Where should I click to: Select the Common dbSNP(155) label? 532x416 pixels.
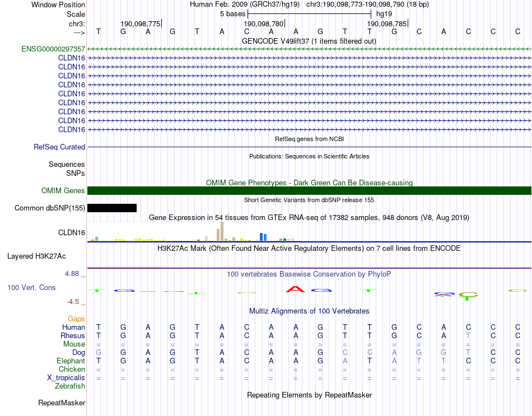click(x=50, y=208)
